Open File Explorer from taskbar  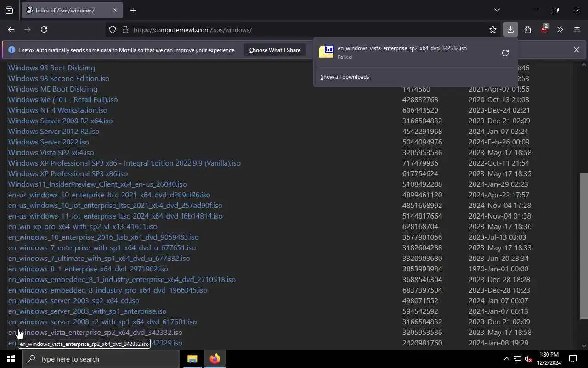[x=192, y=359]
